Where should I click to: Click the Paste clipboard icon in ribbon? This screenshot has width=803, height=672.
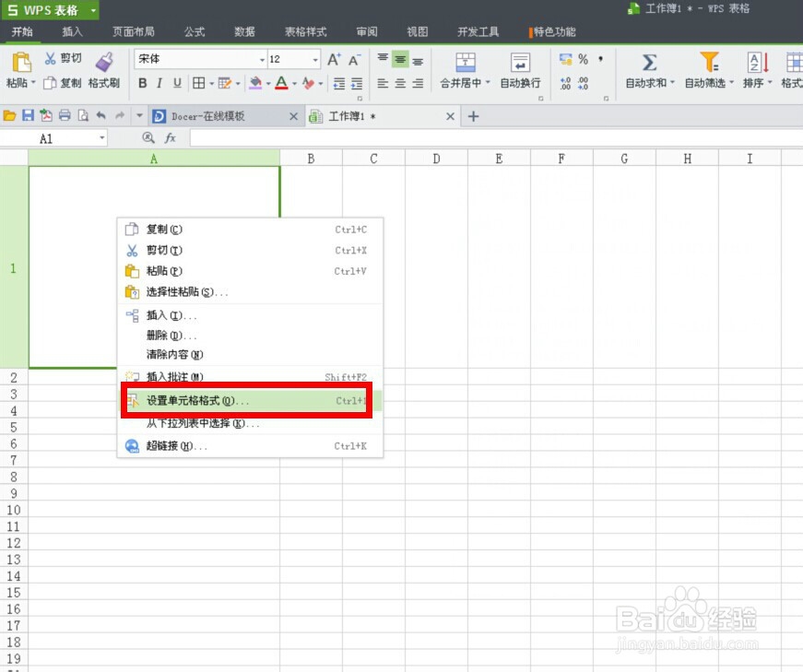21,63
